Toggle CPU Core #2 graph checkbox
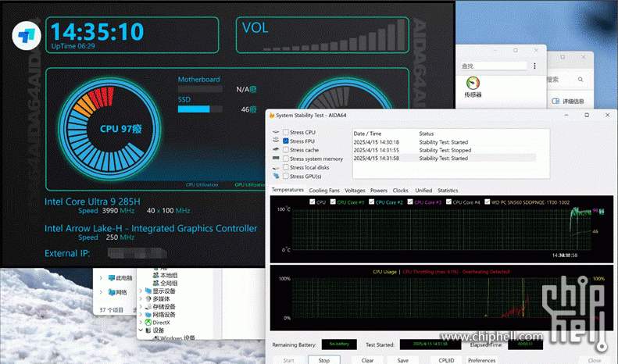The image size is (618, 364). click(x=371, y=202)
